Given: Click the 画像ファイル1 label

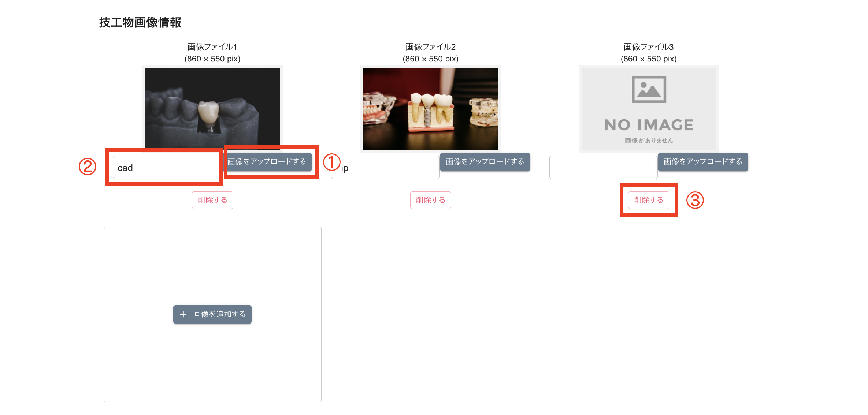Looking at the screenshot, I should click(212, 47).
